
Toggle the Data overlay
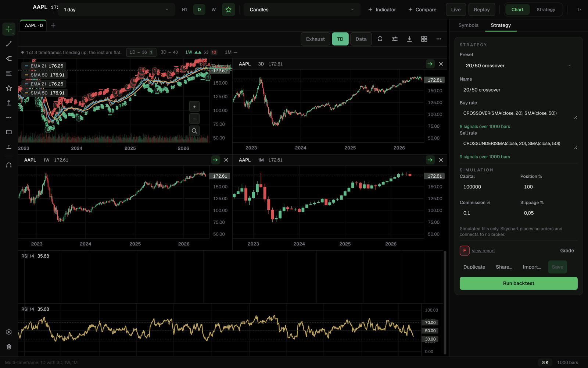coord(361,39)
